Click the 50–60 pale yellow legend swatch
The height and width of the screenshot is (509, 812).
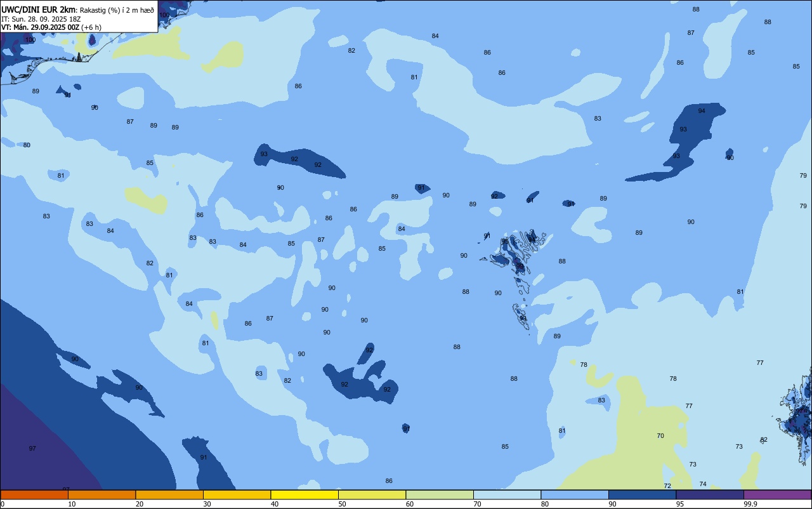coord(372,494)
